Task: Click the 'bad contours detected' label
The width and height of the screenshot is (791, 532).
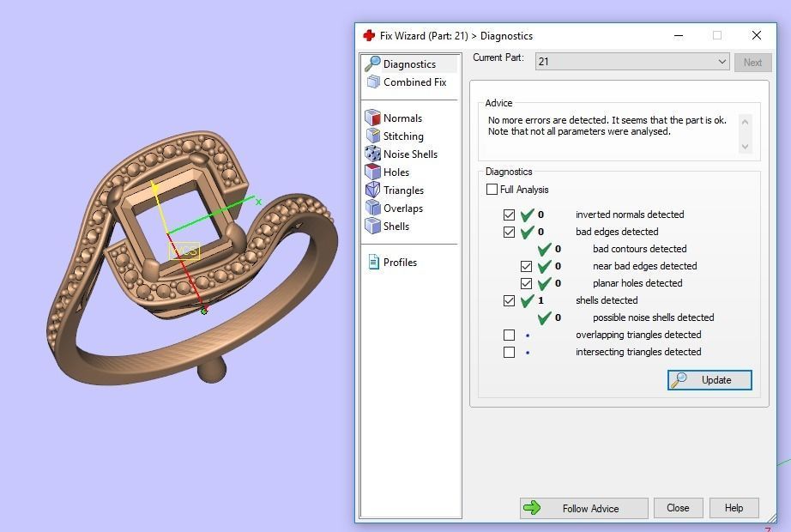Action: point(640,249)
